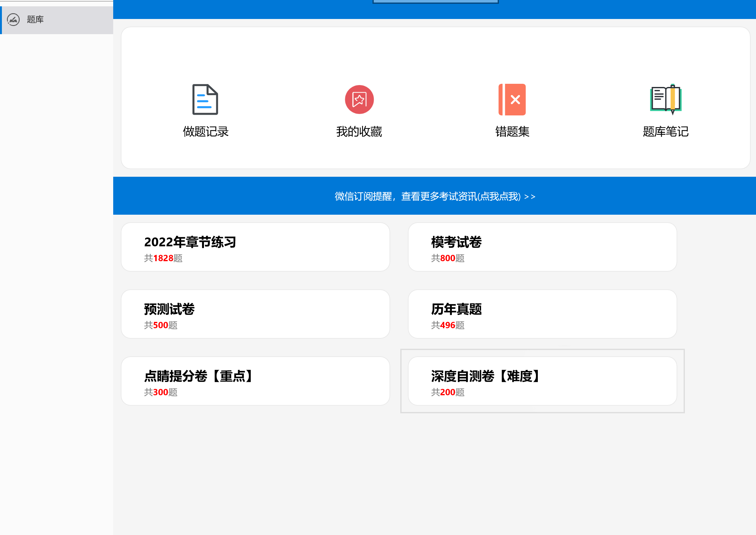Open the 错题集 orange notebook icon

pos(512,100)
